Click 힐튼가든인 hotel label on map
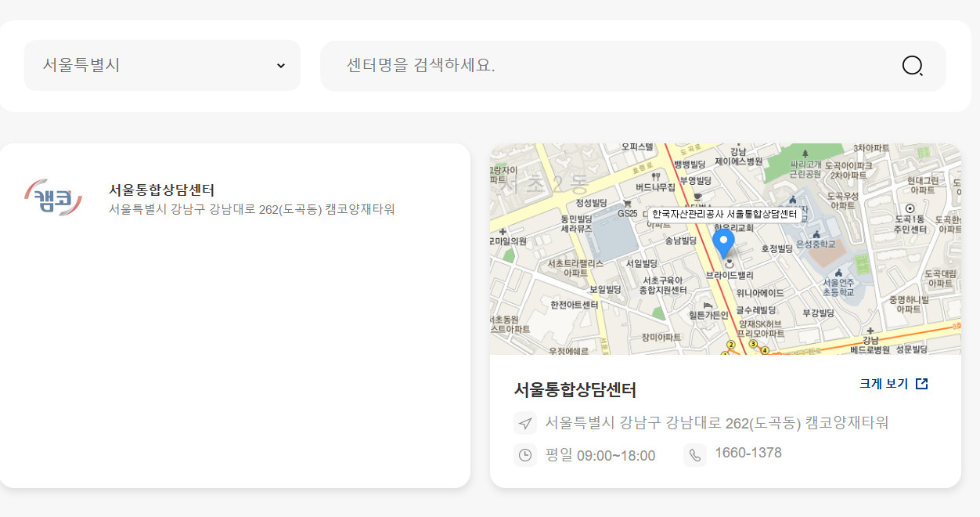The image size is (980, 517). (708, 315)
